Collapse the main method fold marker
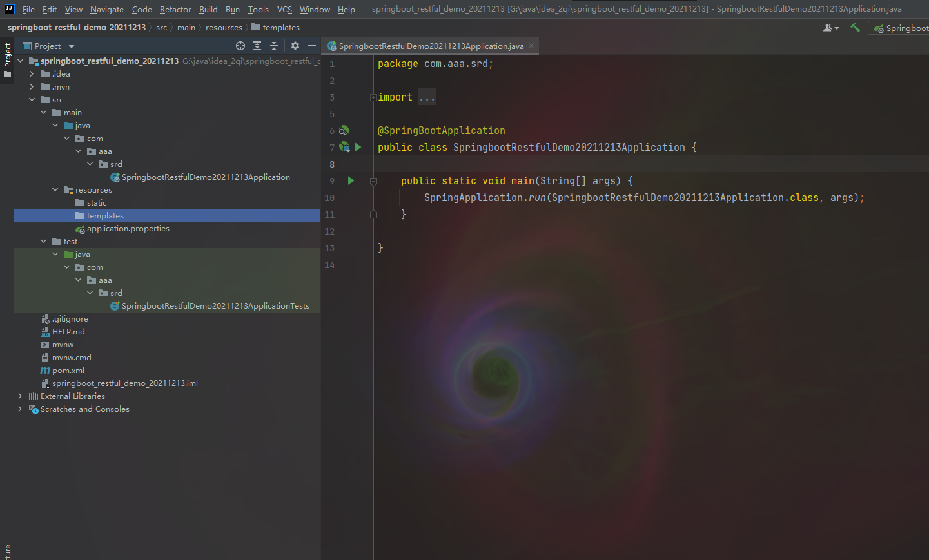This screenshot has width=929, height=560. click(373, 181)
